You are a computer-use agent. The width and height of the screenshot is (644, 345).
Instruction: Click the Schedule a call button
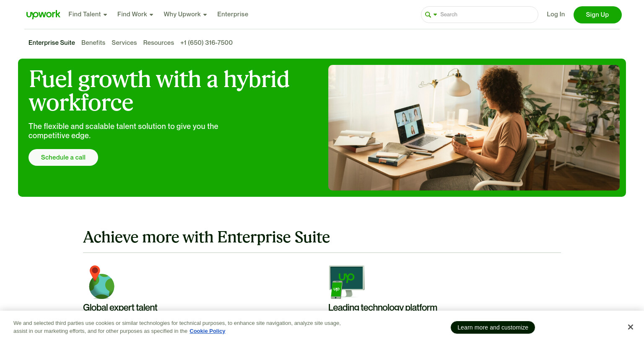63,157
